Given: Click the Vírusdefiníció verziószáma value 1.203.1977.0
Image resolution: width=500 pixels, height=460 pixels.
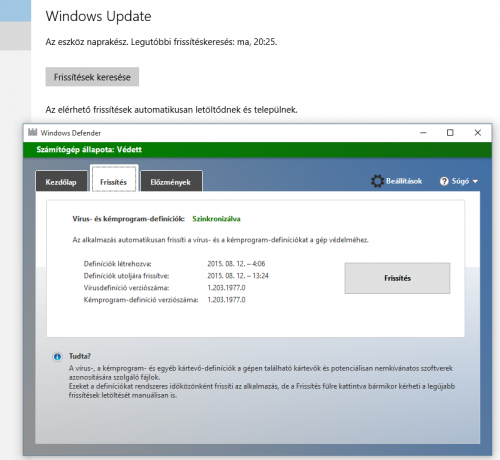Looking at the screenshot, I should tap(226, 288).
